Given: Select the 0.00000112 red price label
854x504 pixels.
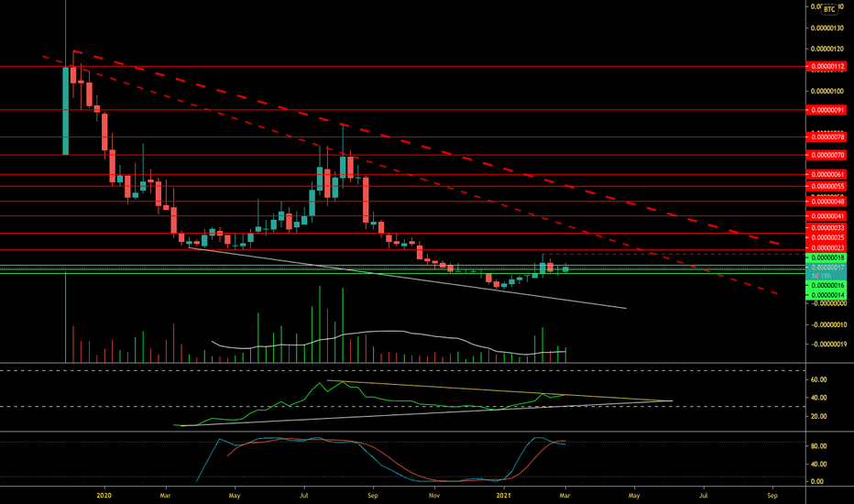Looking at the screenshot, I should coord(826,67).
